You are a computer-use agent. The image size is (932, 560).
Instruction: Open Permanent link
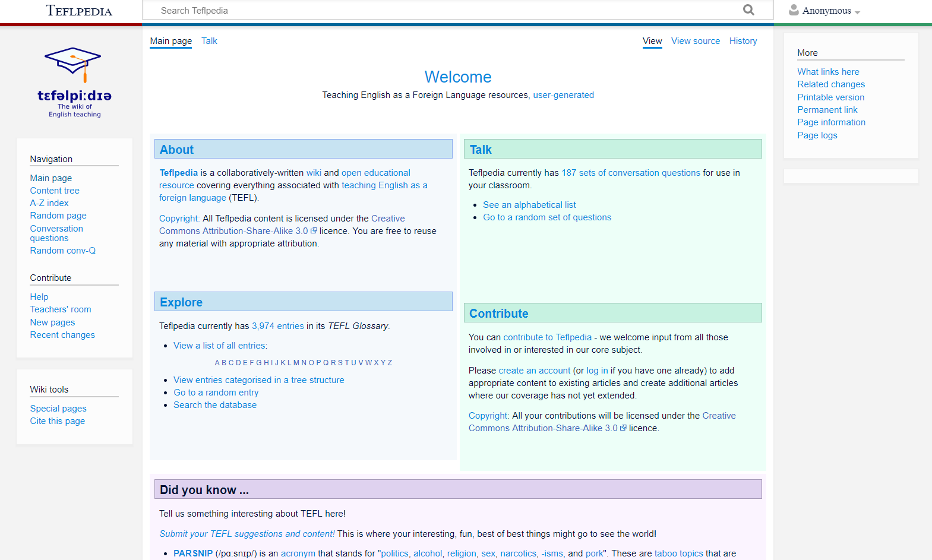click(x=827, y=110)
